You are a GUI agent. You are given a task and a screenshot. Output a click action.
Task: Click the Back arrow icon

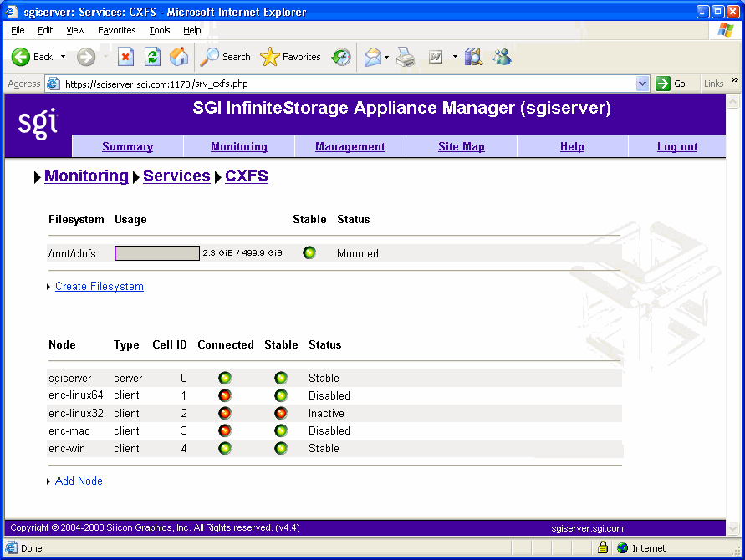(20, 57)
